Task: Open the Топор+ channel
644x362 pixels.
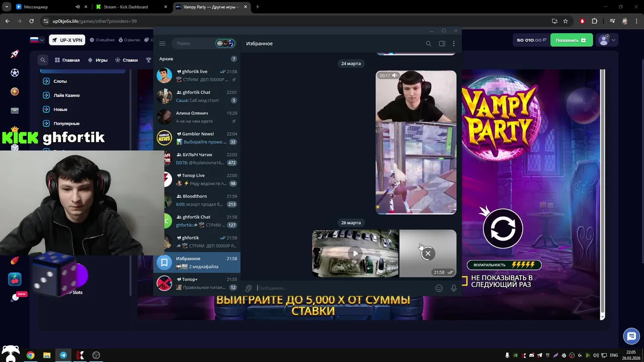Action: pos(197,283)
